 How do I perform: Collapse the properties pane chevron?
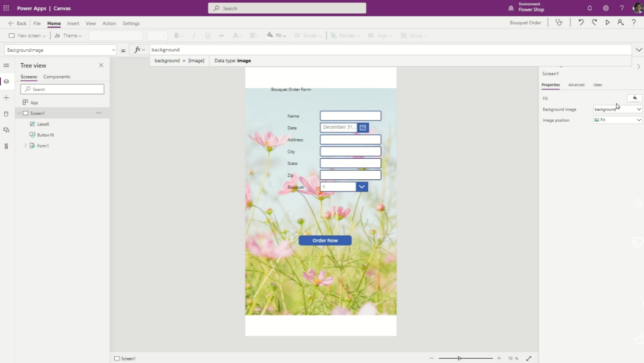tap(639, 66)
